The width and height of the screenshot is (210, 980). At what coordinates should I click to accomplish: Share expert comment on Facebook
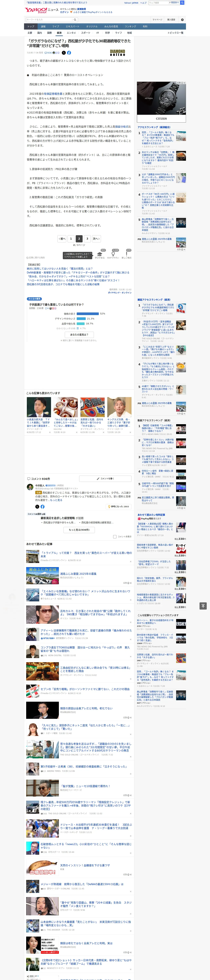[x=42, y=507]
